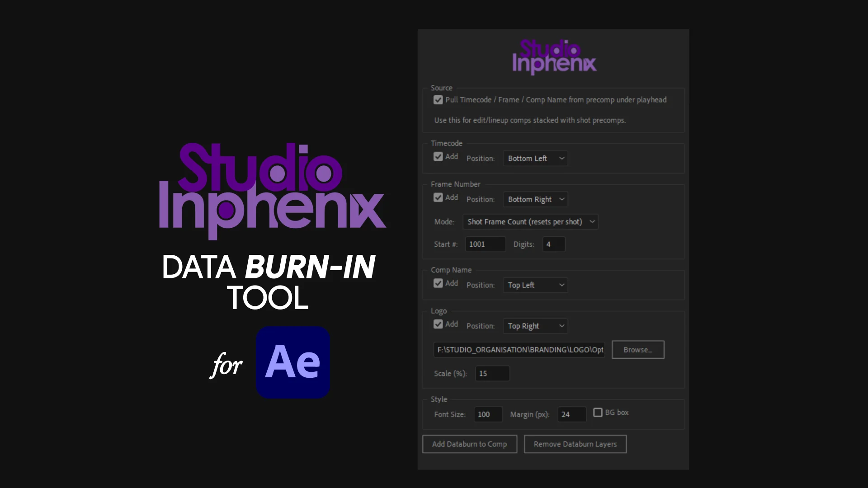Click the Browse button for logo
868x488 pixels.
(638, 350)
